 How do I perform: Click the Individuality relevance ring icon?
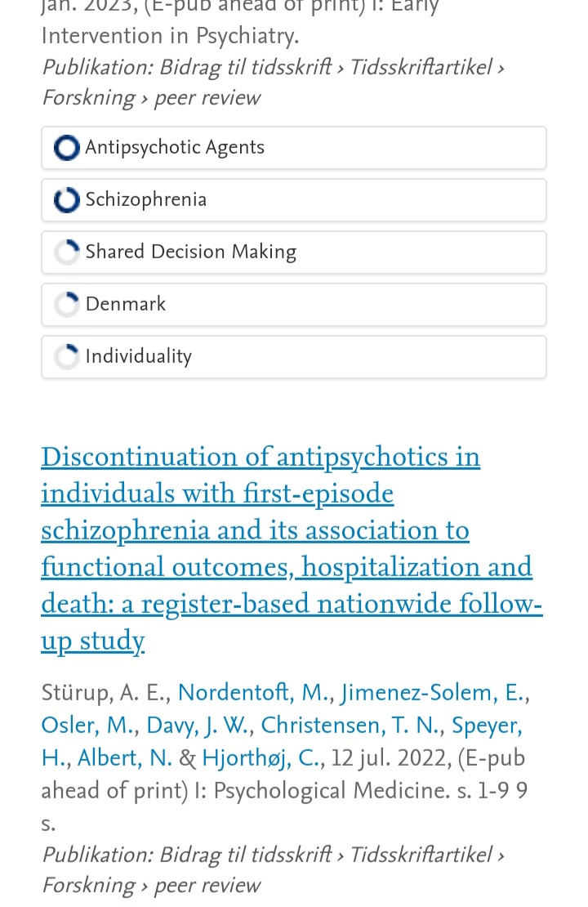(66, 357)
